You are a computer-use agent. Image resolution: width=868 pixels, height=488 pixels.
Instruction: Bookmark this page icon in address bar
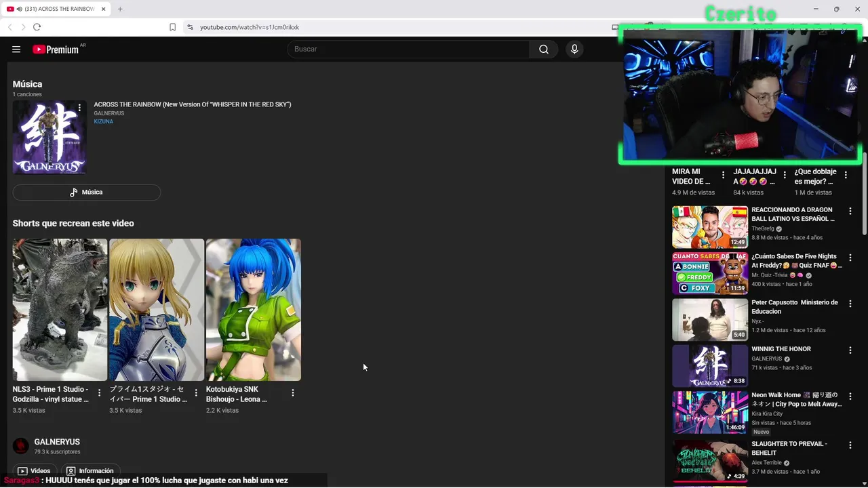172,27
